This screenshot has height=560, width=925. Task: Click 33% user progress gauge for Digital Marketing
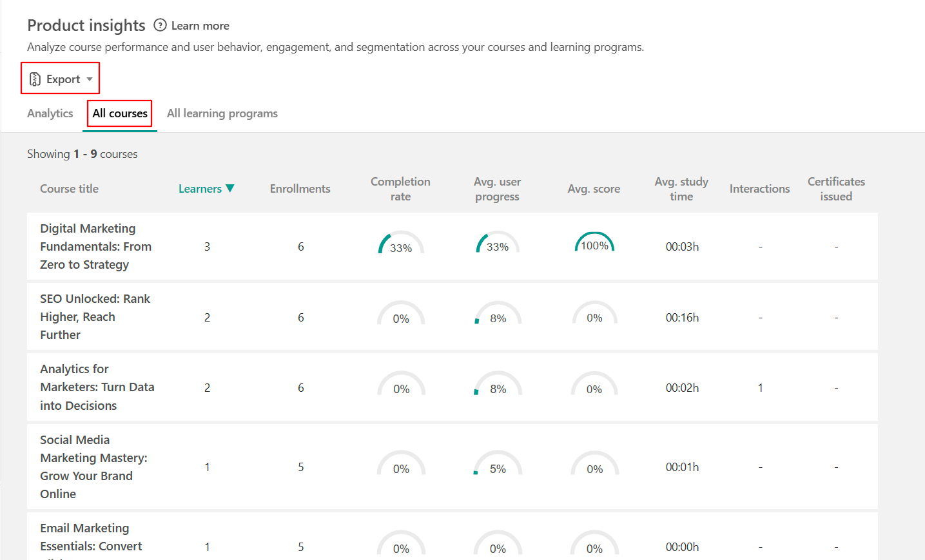point(497,243)
